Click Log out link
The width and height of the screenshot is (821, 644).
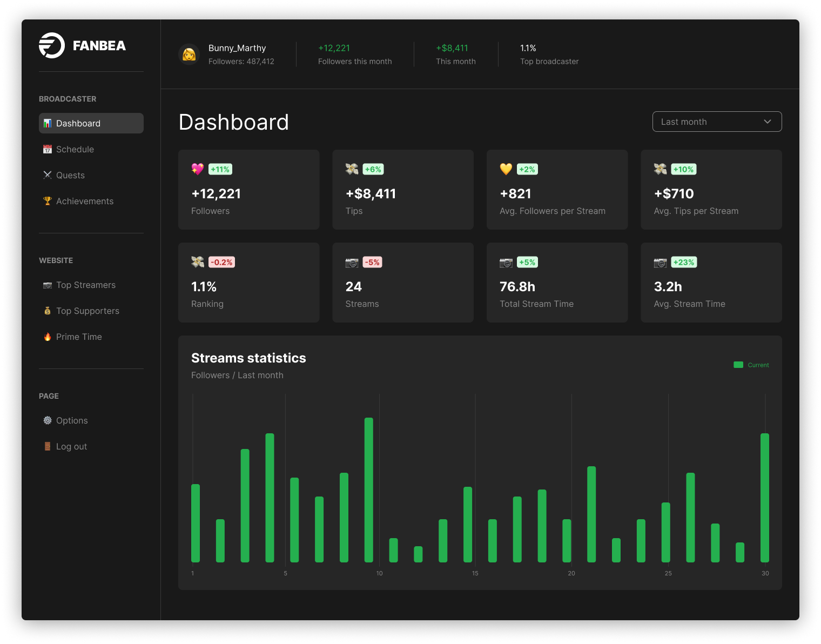tap(91, 446)
